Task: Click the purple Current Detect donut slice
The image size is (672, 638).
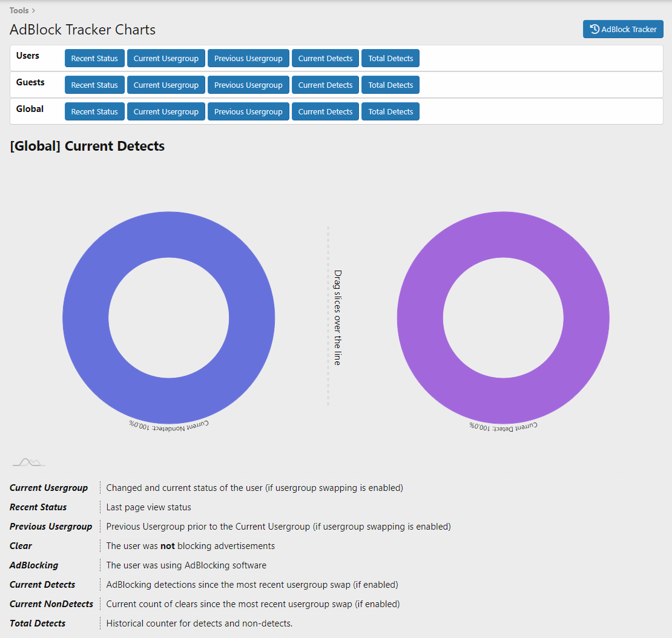Action: pos(586,318)
